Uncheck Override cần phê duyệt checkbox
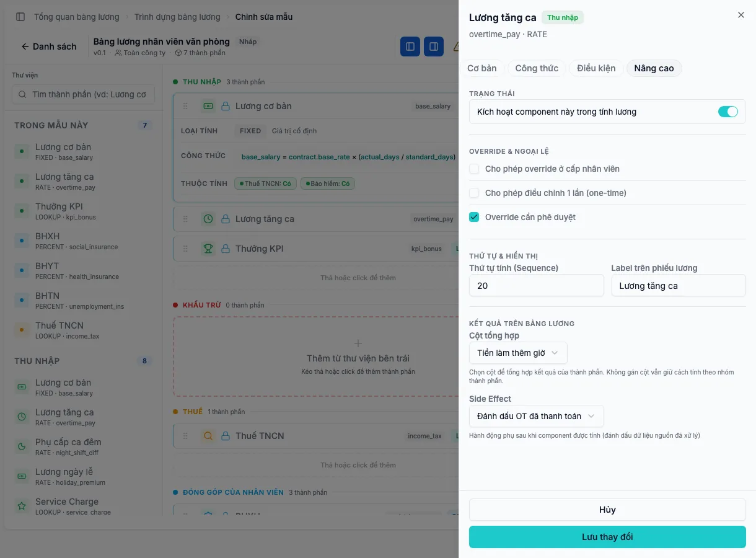Image resolution: width=756 pixels, height=558 pixels. click(x=474, y=217)
